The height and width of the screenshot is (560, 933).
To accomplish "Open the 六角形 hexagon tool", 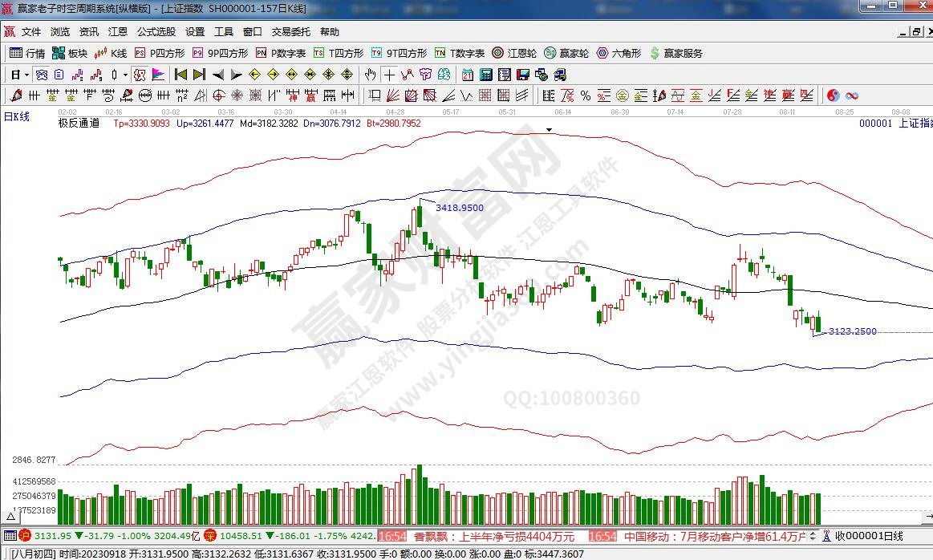I will (619, 54).
